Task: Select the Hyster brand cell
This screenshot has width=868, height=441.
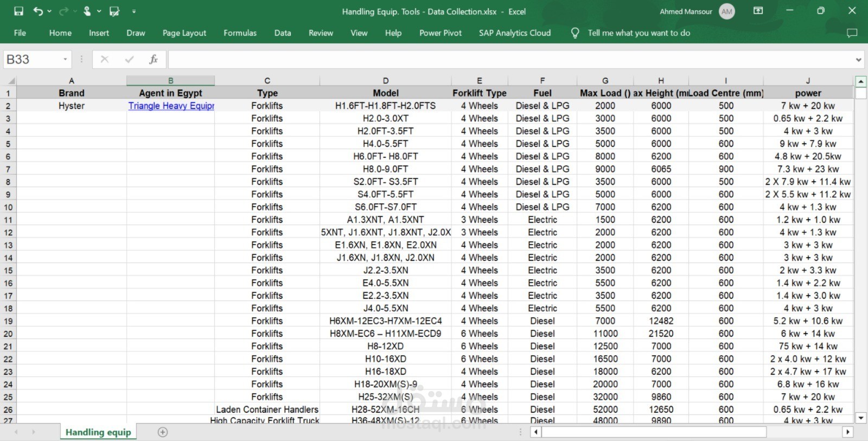Action: tap(72, 106)
